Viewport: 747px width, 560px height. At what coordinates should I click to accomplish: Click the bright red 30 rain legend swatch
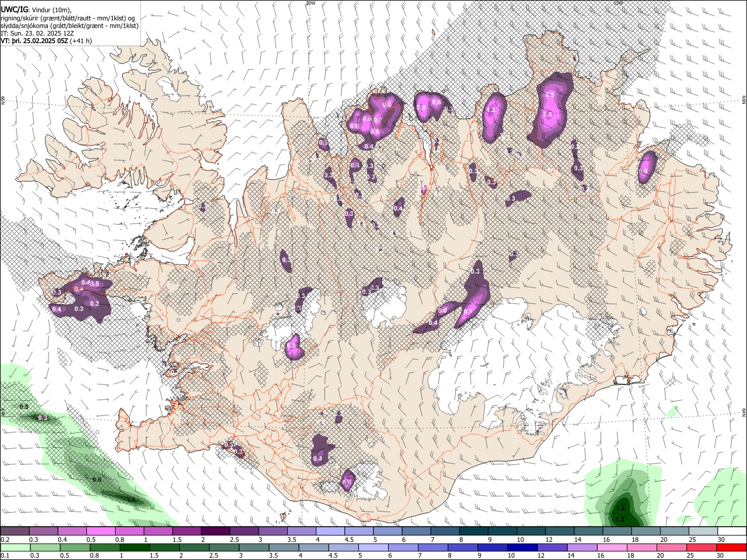click(731, 548)
